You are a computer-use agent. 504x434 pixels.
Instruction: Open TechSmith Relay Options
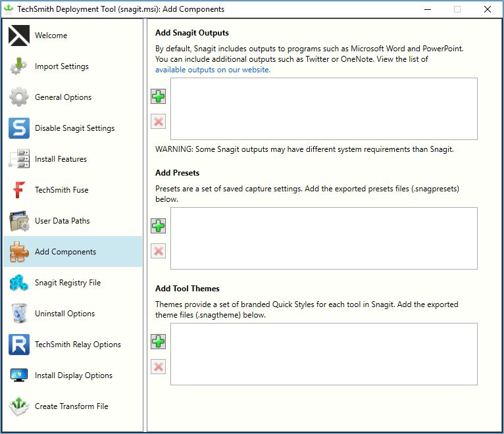point(72,345)
